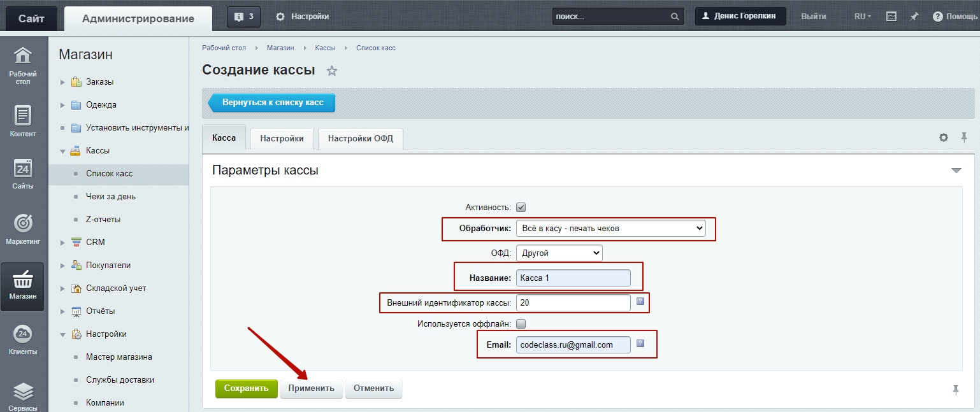980x412 pixels.
Task: Click the Название input field
Action: pyautogui.click(x=573, y=278)
